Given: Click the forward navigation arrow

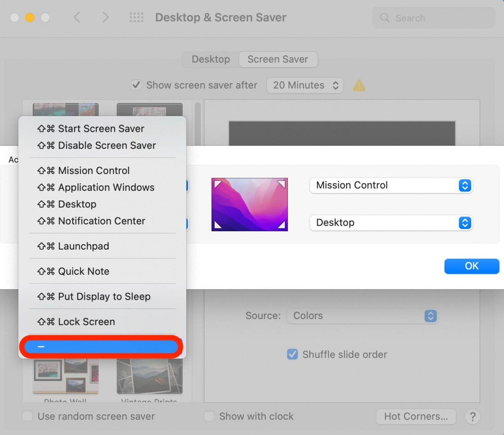Looking at the screenshot, I should pyautogui.click(x=106, y=17).
